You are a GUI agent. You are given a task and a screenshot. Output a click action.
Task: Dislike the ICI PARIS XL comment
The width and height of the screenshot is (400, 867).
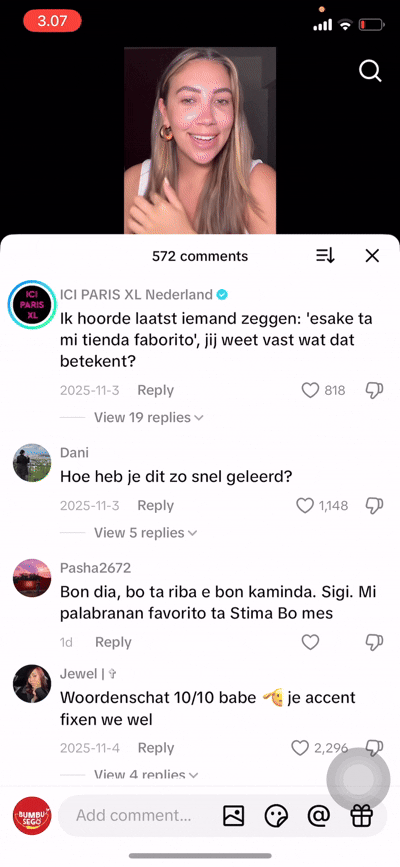pyautogui.click(x=375, y=390)
